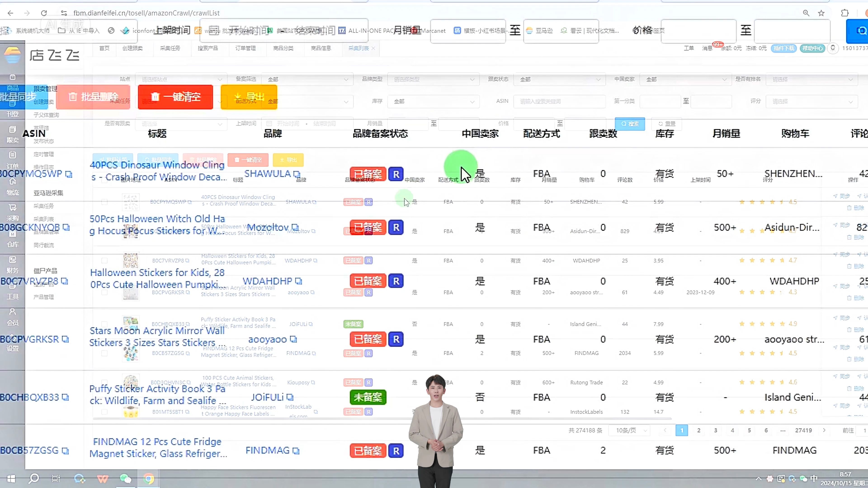
Task: Go to page 2 in pagination
Action: 699,430
